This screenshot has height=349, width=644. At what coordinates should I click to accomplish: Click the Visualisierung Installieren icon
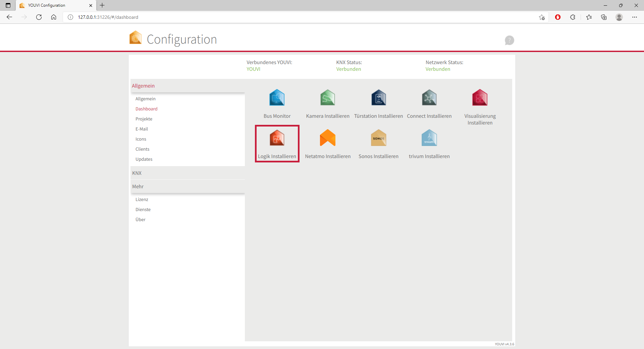480,98
